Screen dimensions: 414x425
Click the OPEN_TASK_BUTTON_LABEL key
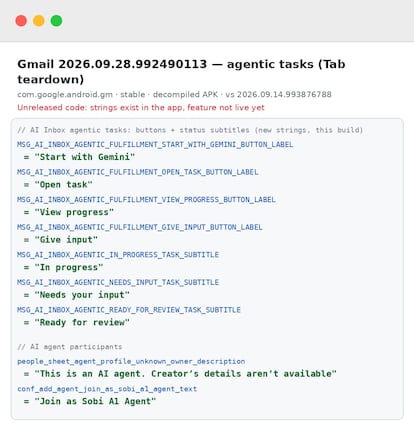[138, 172]
